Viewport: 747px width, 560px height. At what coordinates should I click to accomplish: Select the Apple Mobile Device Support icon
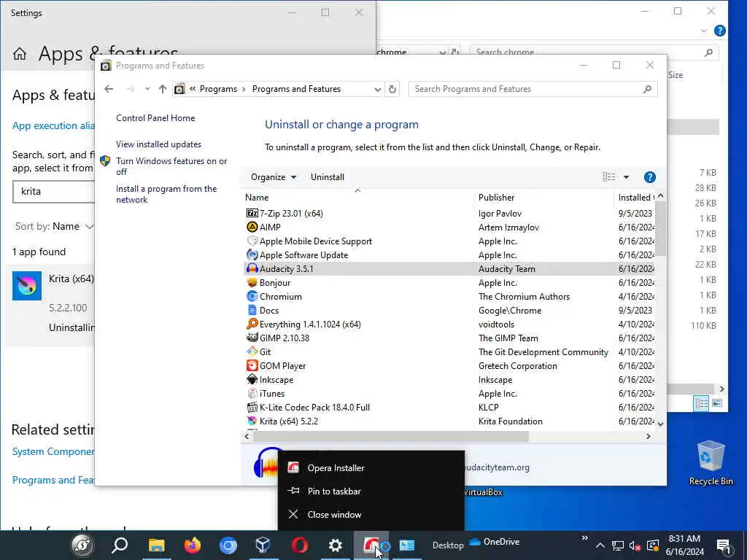click(x=252, y=241)
